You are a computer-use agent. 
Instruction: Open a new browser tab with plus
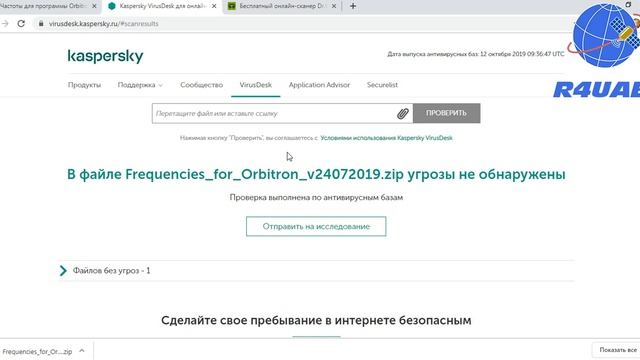[353, 6]
